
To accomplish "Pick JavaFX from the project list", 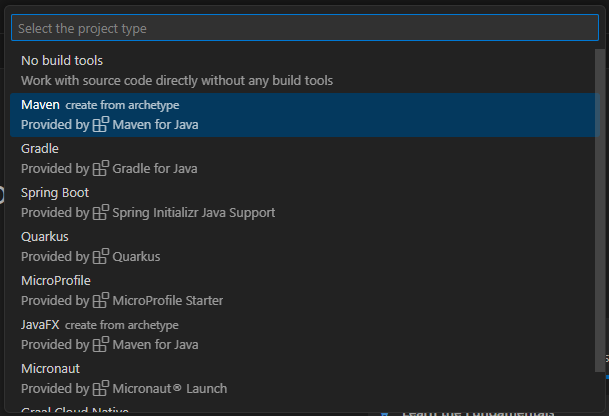I will pyautogui.click(x=40, y=324).
